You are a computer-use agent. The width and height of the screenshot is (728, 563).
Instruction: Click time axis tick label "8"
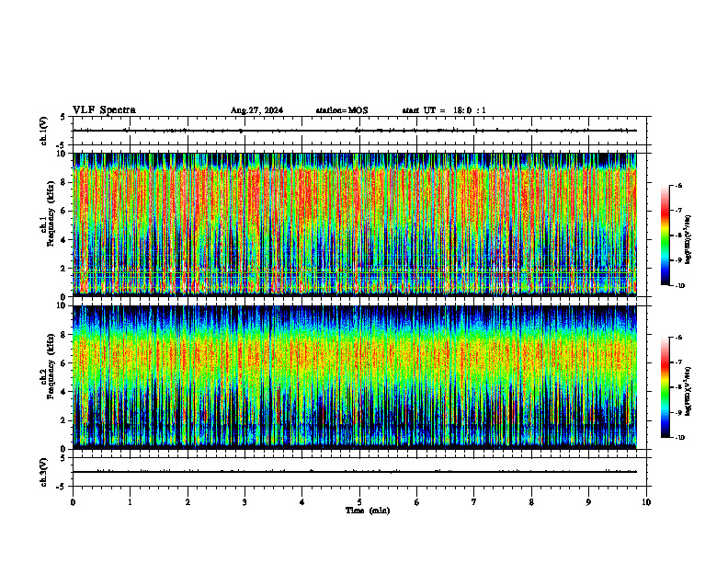[531, 502]
